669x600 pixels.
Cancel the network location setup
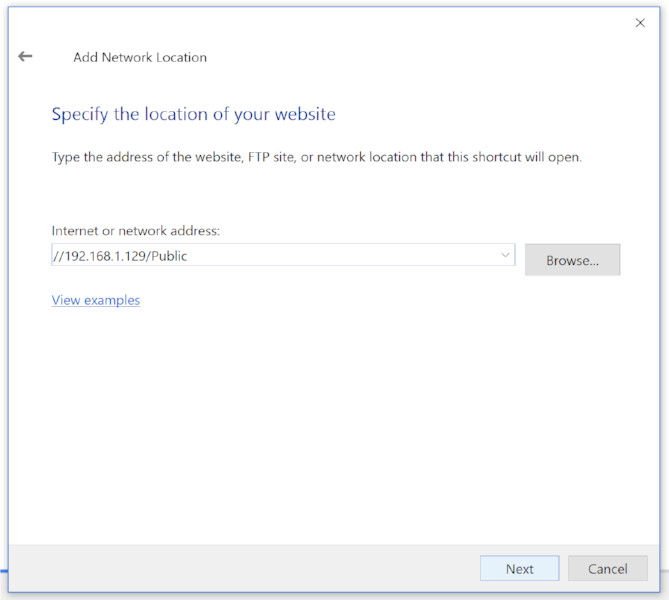(607, 569)
